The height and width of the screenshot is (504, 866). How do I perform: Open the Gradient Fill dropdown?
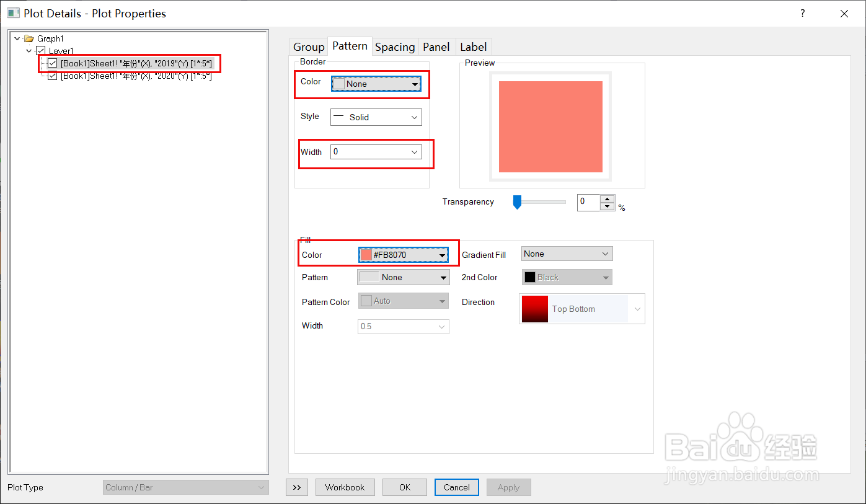tap(567, 254)
